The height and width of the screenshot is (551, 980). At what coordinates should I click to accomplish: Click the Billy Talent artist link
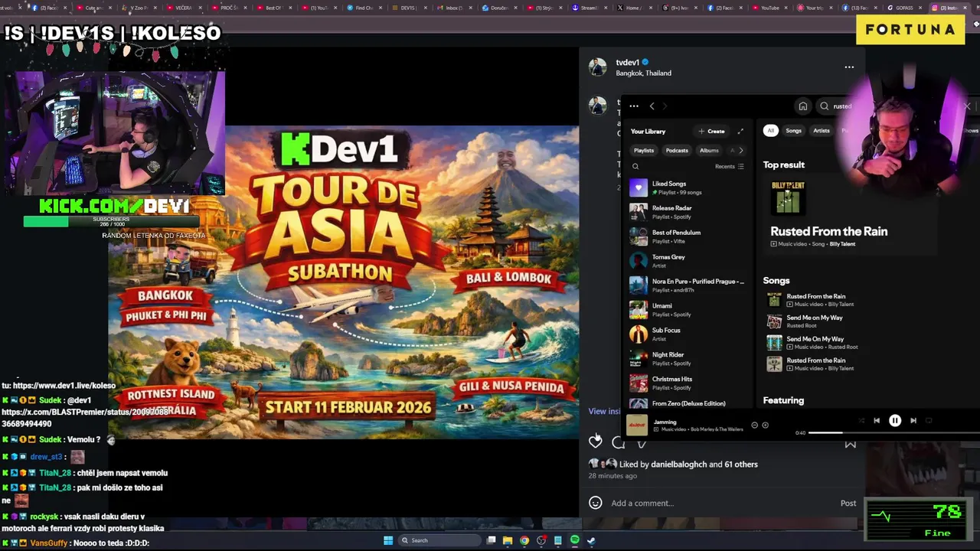coord(841,244)
